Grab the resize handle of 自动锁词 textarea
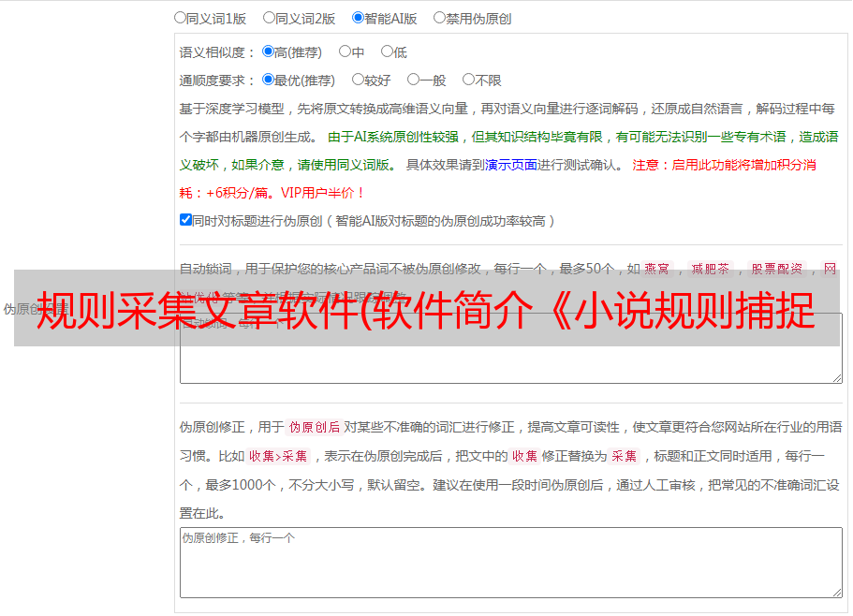This screenshot has height=616, width=853. click(x=837, y=378)
